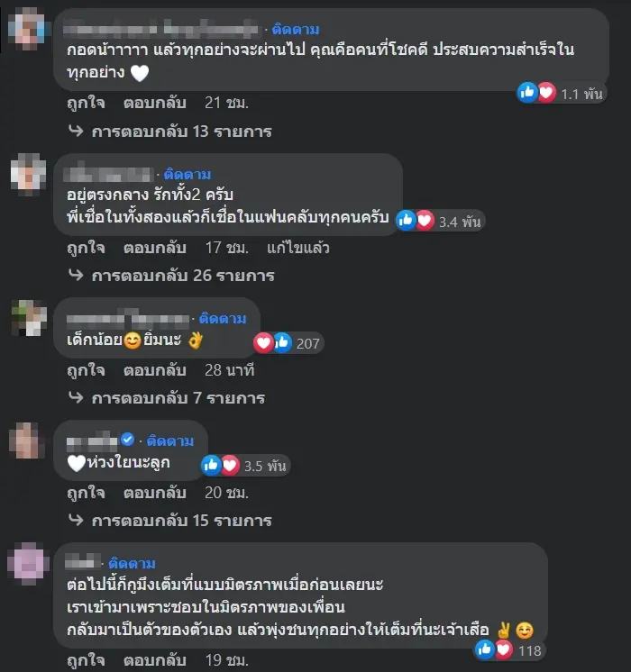Expand การตอบกลับ 13 รายการ replies

[x=169, y=132]
